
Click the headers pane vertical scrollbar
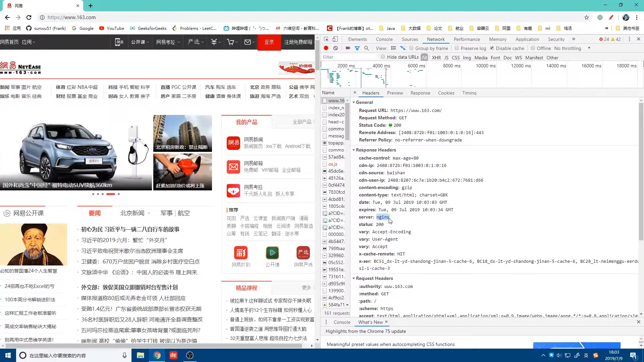pos(641,171)
